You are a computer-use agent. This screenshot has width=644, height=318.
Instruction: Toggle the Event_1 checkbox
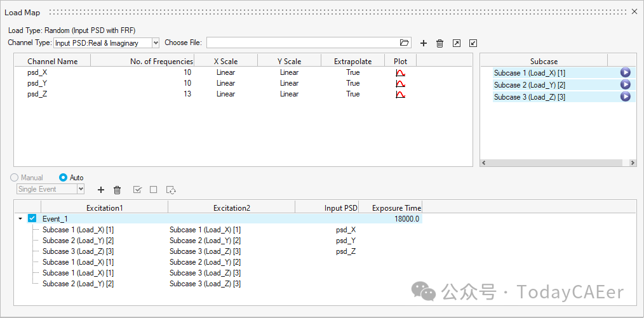32,218
